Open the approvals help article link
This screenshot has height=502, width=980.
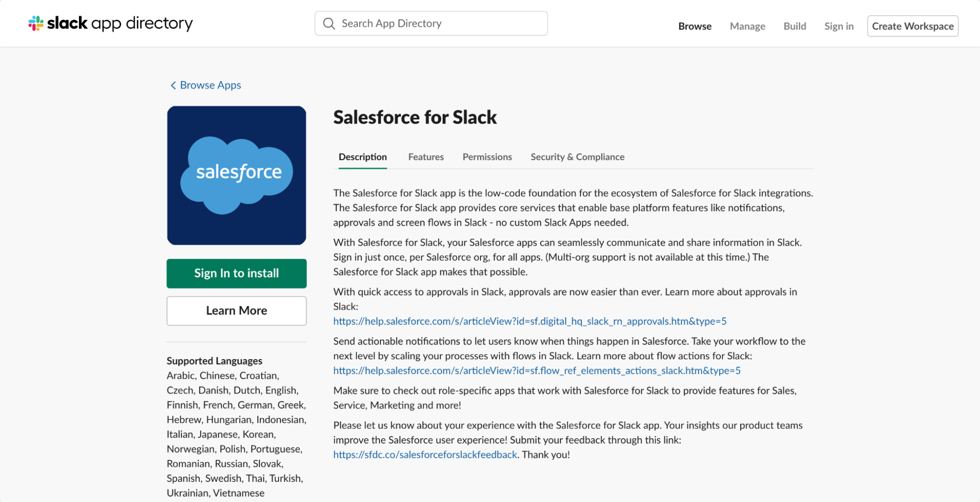(x=530, y=321)
